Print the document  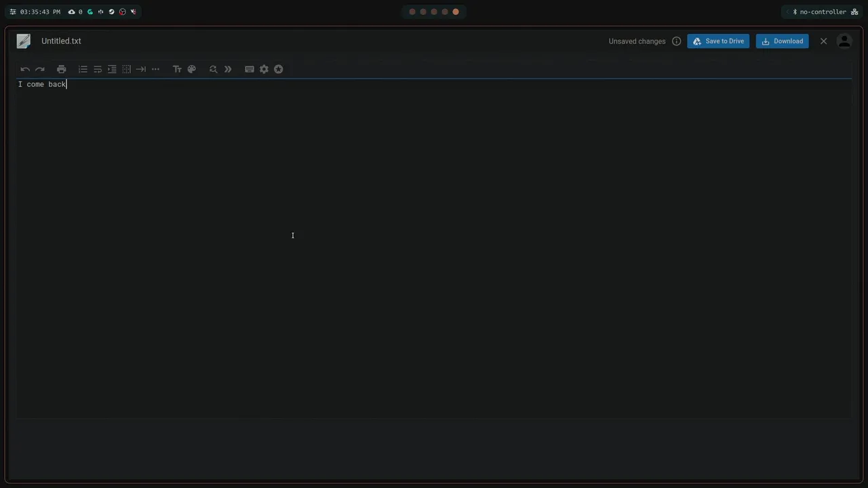point(62,69)
